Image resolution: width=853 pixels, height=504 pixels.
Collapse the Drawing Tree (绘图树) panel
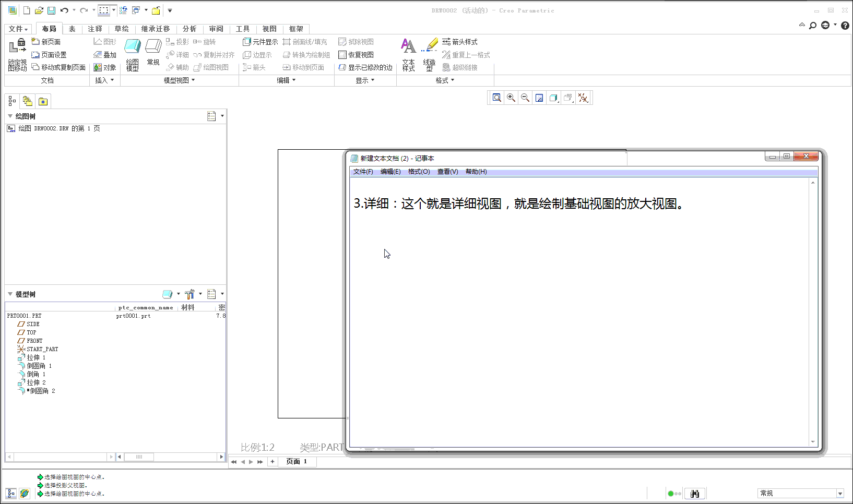[x=10, y=116]
